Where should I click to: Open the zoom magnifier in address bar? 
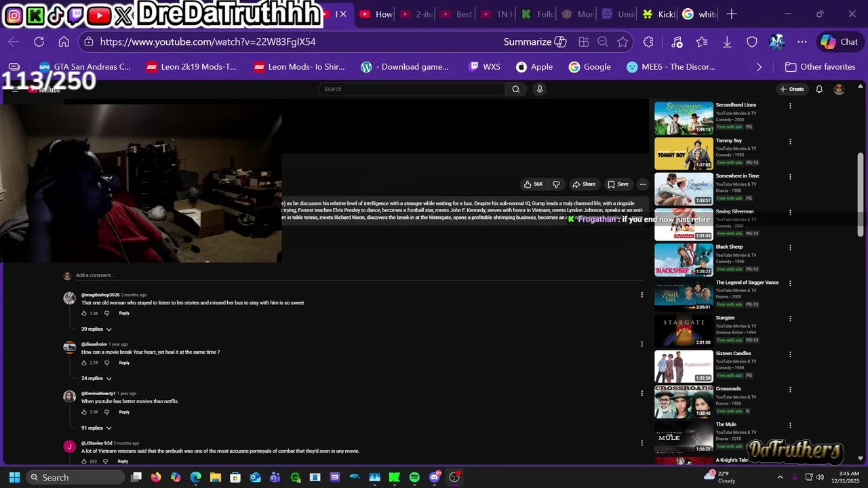(x=603, y=42)
